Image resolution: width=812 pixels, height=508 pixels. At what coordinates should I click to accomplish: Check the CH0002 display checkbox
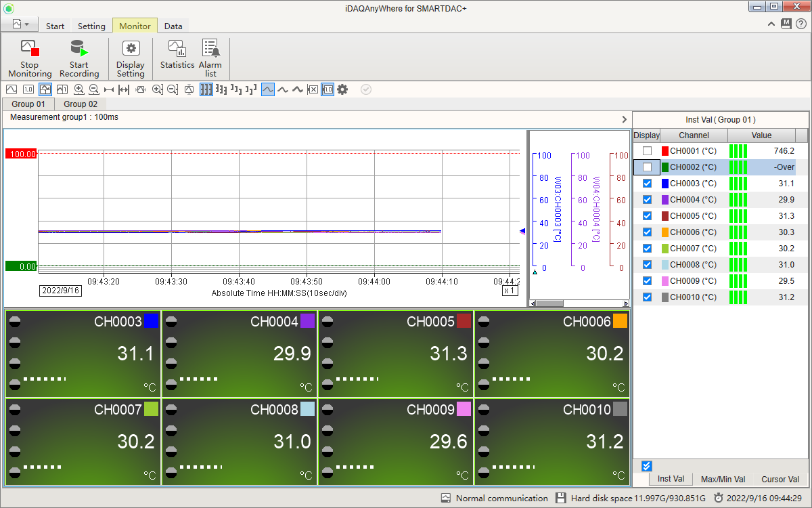click(x=647, y=167)
